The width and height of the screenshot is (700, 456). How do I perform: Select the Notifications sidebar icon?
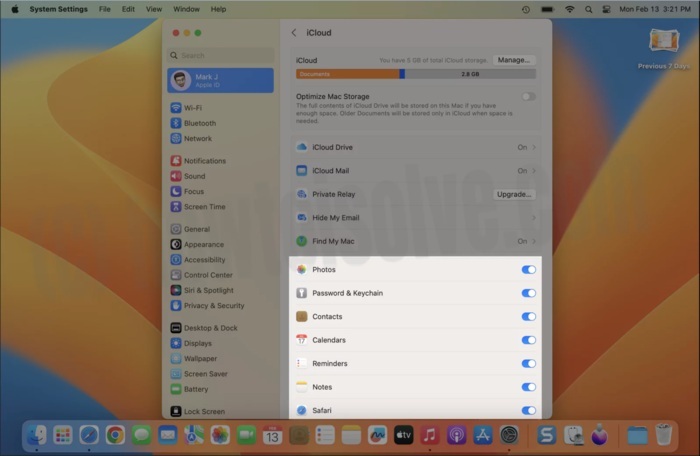tap(176, 161)
